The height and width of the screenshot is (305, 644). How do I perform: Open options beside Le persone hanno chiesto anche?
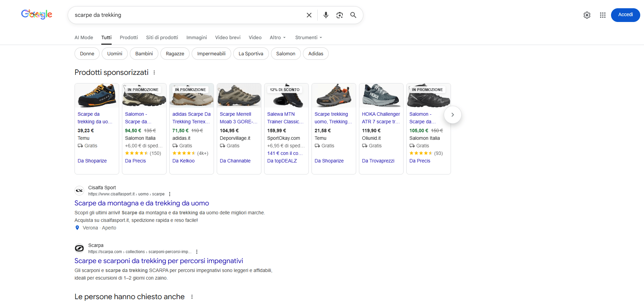coord(192,297)
